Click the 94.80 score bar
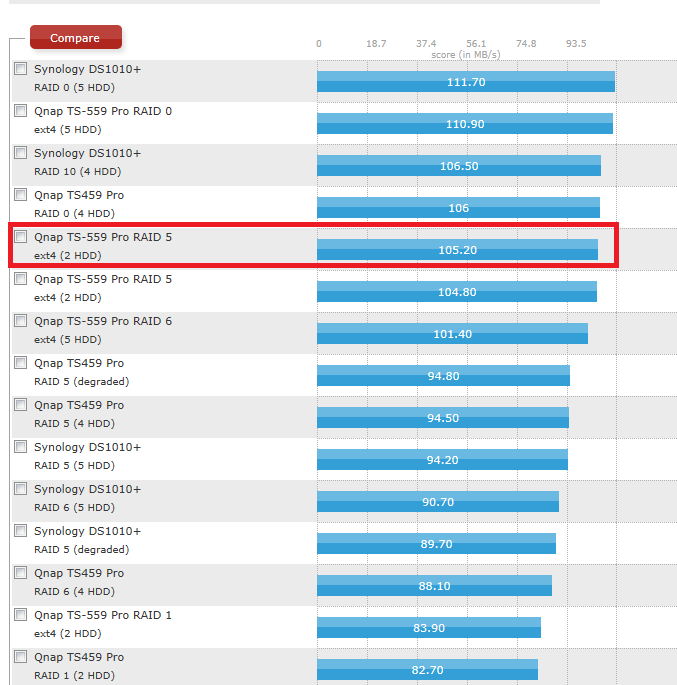The height and width of the screenshot is (685, 677). (x=443, y=376)
